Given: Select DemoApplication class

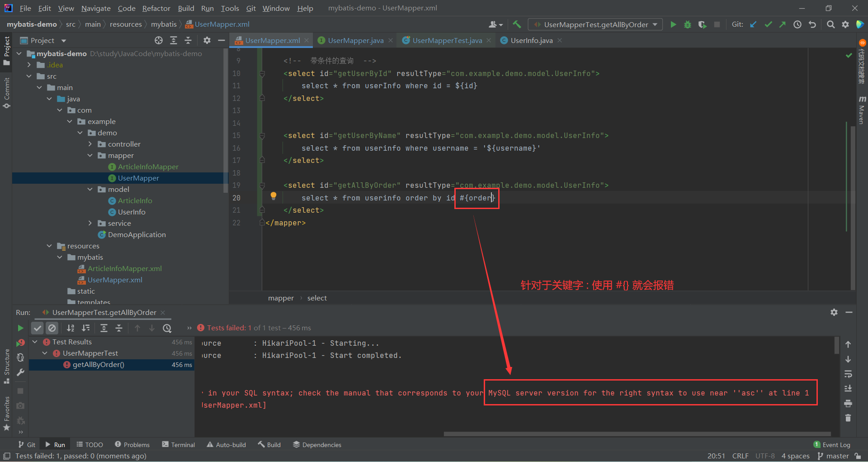Looking at the screenshot, I should [137, 234].
